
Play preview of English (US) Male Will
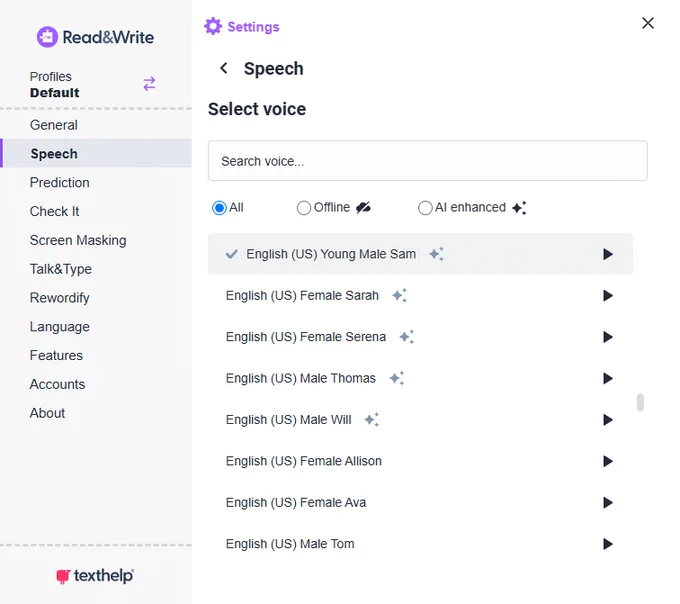608,420
